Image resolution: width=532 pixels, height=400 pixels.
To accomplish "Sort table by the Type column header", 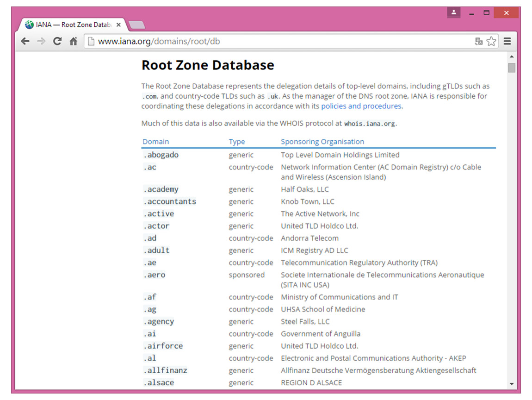I will point(237,142).
